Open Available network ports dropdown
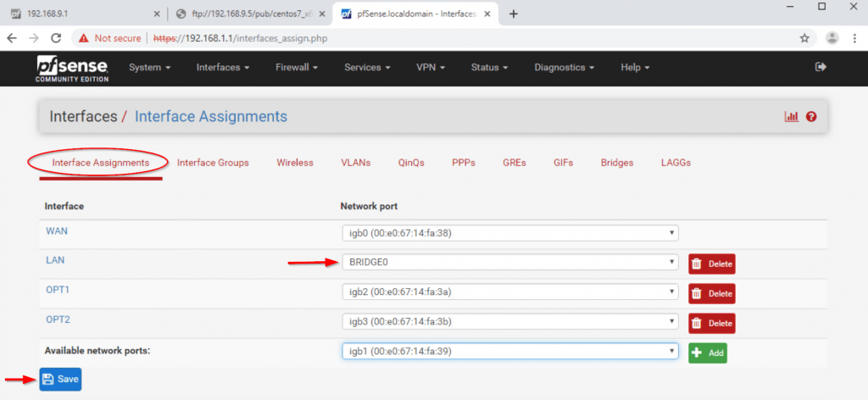Viewport: 868px width, 400px height. [509, 351]
